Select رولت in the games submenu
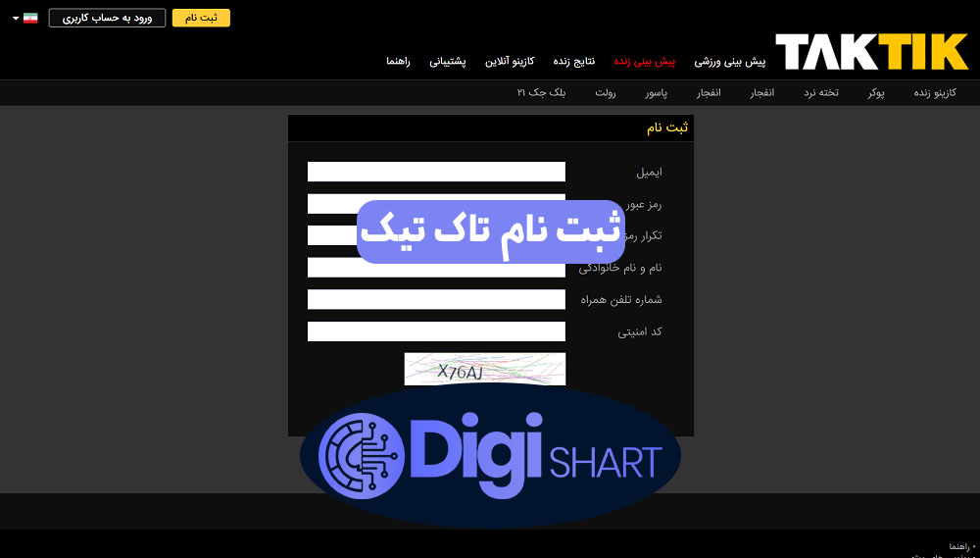Image resolution: width=980 pixels, height=558 pixels. click(605, 93)
